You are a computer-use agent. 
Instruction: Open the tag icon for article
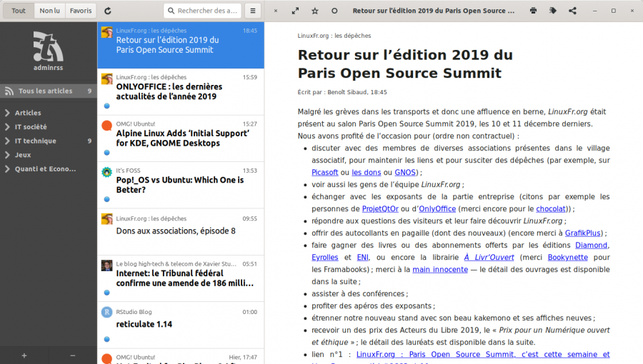click(553, 11)
